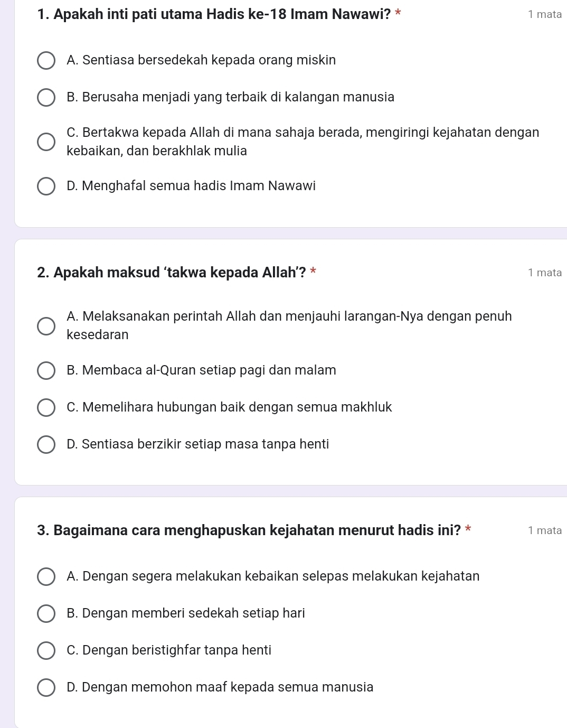Pick answer C: Bertakwa kepada Allah di mana sahaja
This screenshot has width=567, height=728.
point(46,142)
